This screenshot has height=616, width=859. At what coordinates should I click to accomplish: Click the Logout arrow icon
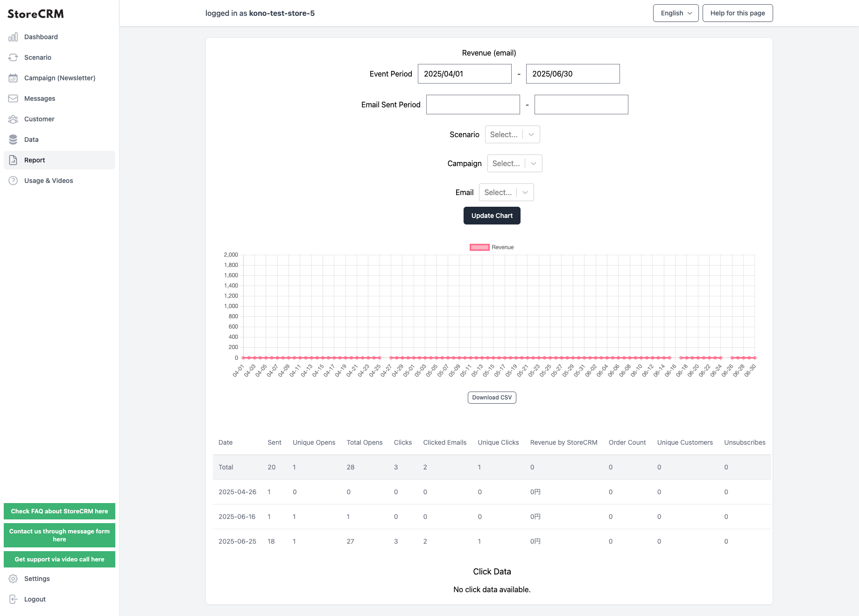(13, 599)
